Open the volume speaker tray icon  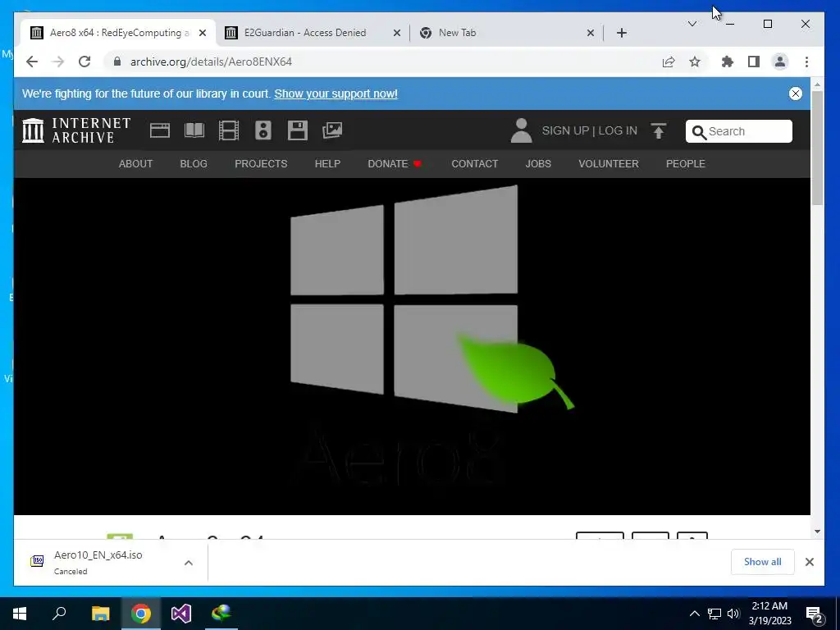coord(733,614)
